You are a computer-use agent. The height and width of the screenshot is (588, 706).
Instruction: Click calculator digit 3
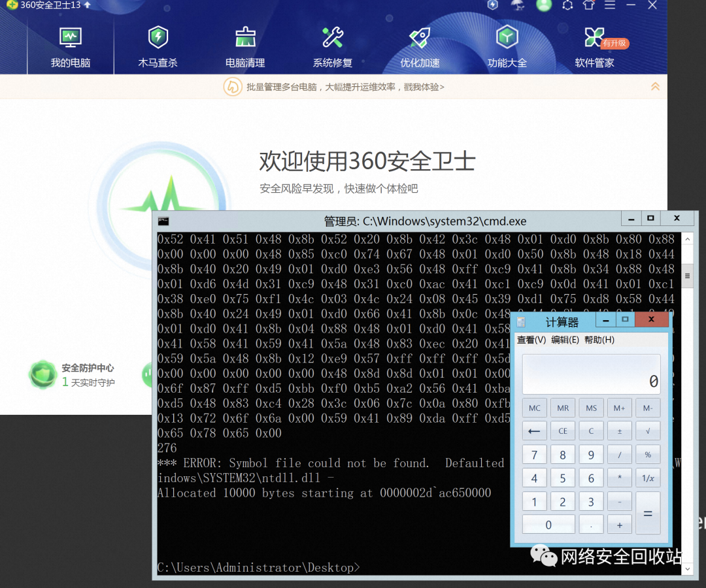click(x=591, y=502)
